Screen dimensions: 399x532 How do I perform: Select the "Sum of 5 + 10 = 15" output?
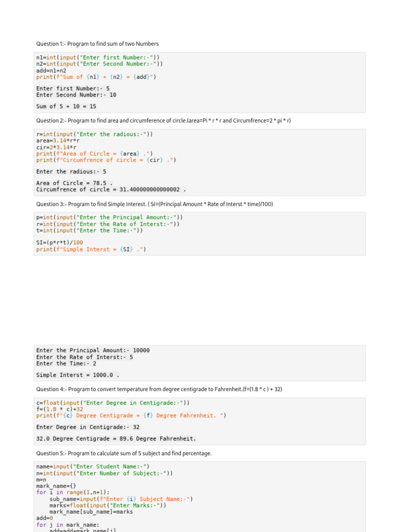(66, 107)
